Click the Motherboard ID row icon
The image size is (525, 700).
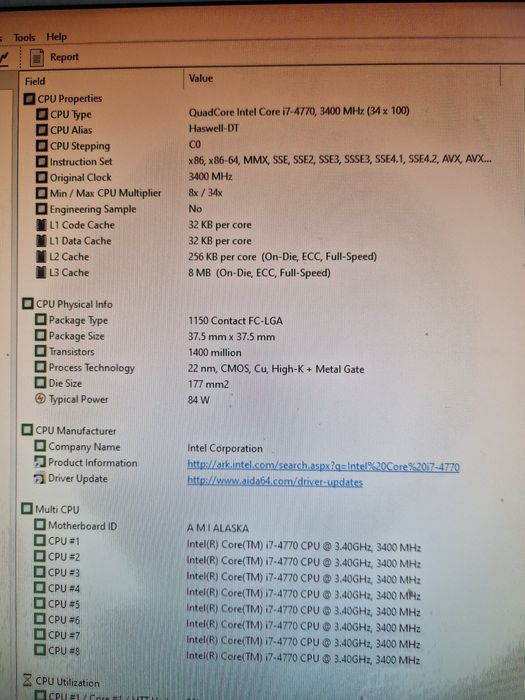coord(40,525)
